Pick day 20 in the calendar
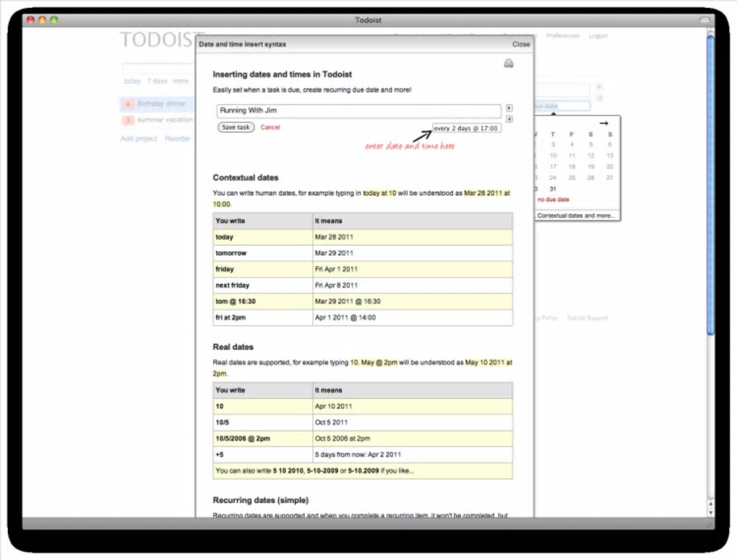The height and width of the screenshot is (560, 737). [610, 167]
